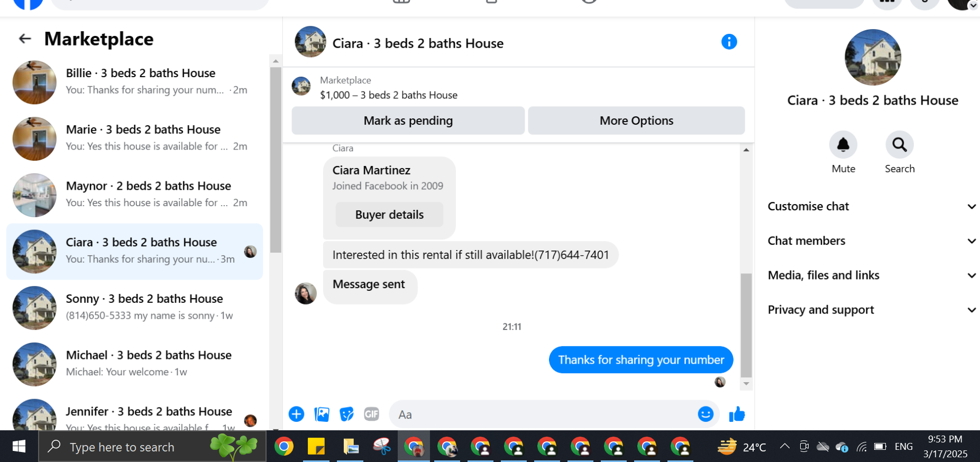This screenshot has height=462, width=980.
Task: Click the "$1,000 – 3 beds 2 baths House" listing title
Action: click(x=389, y=95)
